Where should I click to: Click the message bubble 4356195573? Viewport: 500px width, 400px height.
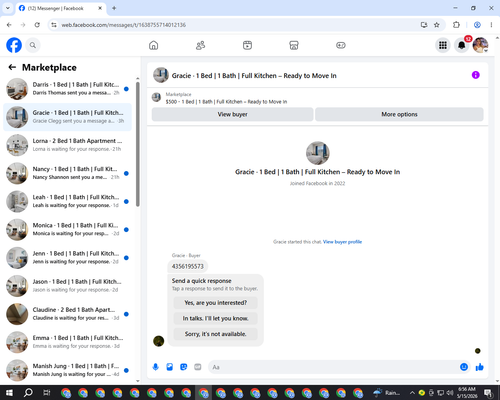coord(188,266)
